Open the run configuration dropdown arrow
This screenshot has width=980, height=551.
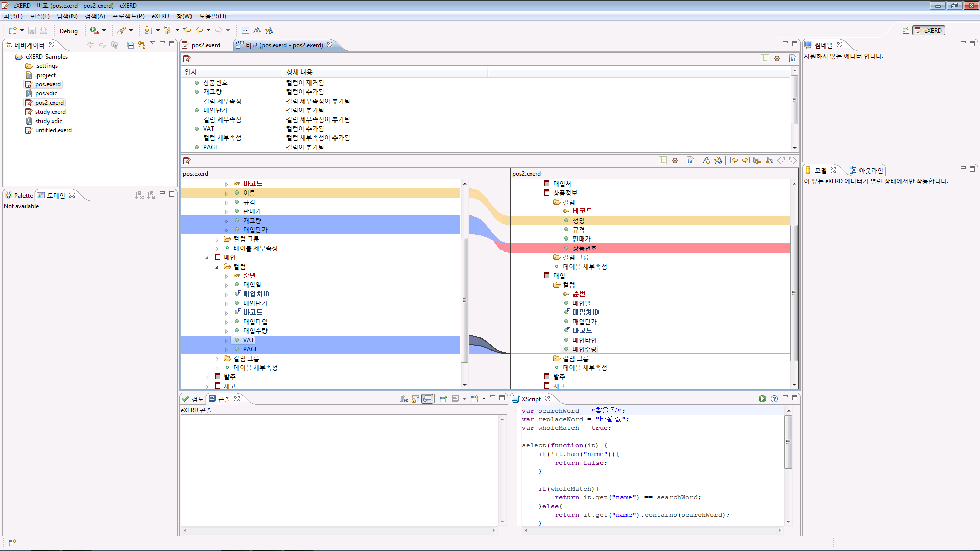(104, 31)
